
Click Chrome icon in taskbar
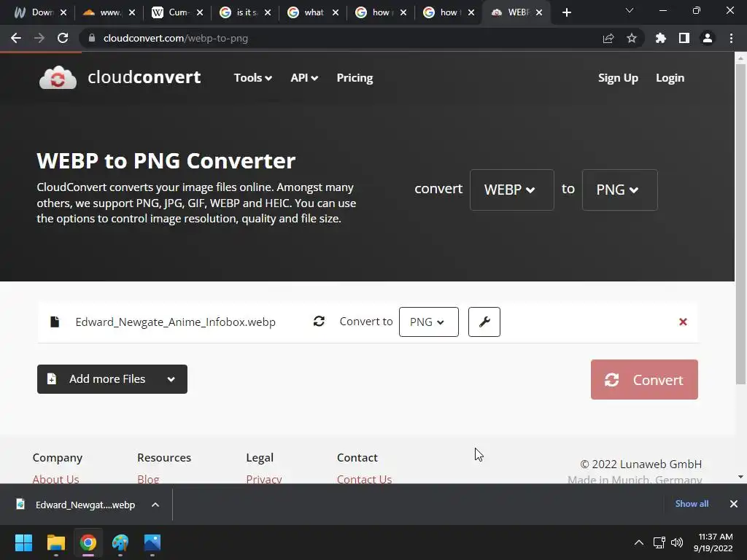(88, 542)
